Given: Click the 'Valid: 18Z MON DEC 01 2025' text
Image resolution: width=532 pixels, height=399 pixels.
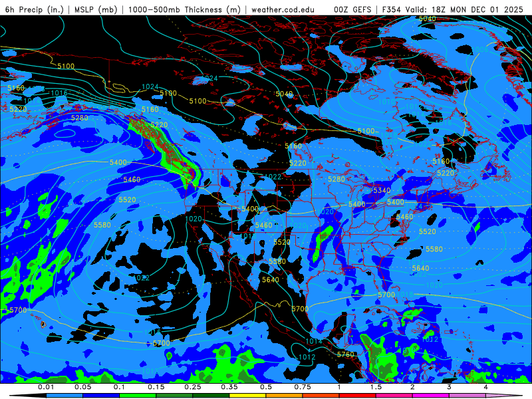Looking at the screenshot, I should (464, 9).
